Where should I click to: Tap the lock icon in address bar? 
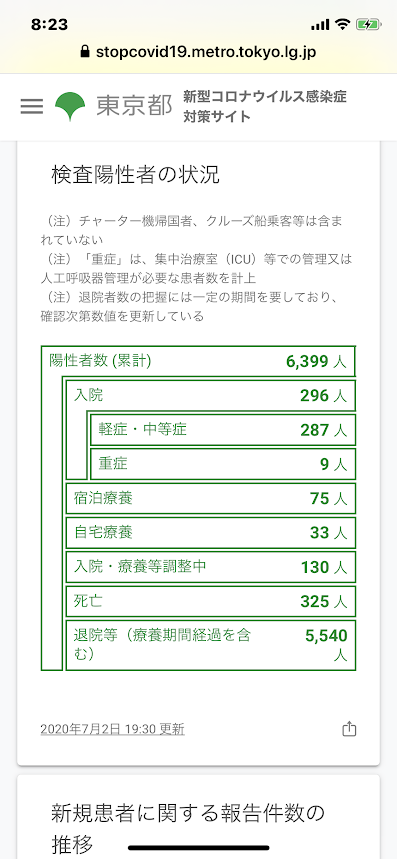tap(84, 52)
